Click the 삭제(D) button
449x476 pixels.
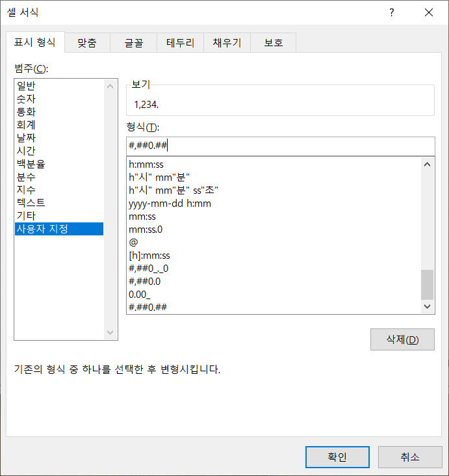pyautogui.click(x=402, y=339)
